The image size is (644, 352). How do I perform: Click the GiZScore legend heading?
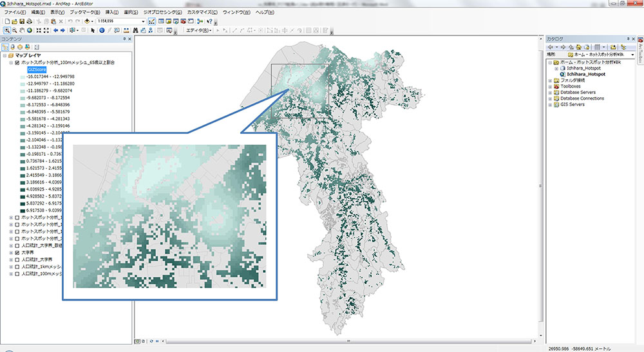(x=37, y=69)
